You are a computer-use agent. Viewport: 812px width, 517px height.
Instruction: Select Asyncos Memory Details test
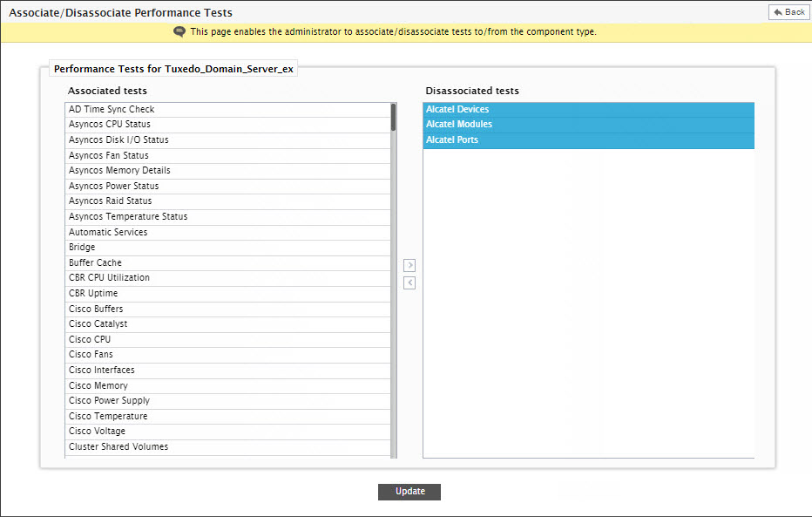tap(228, 170)
